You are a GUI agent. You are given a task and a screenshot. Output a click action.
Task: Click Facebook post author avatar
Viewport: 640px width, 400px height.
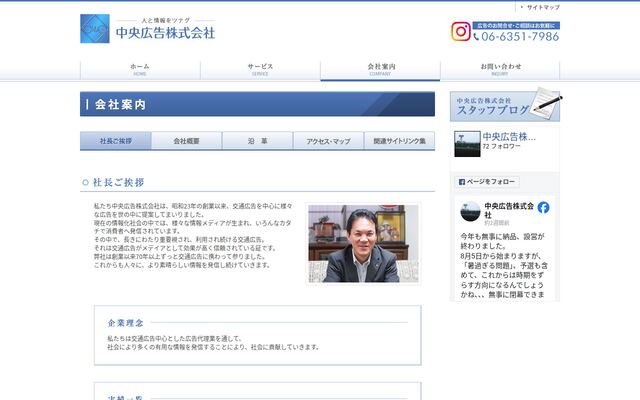(470, 211)
